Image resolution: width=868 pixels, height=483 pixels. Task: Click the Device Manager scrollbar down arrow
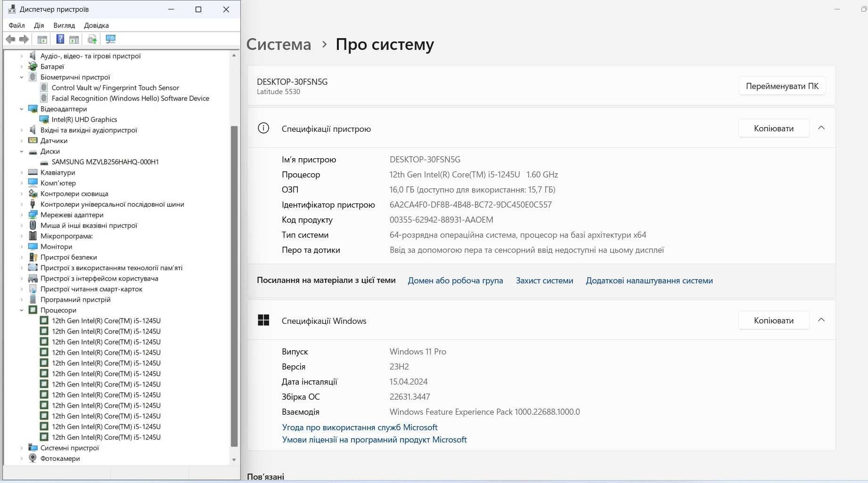(234, 460)
